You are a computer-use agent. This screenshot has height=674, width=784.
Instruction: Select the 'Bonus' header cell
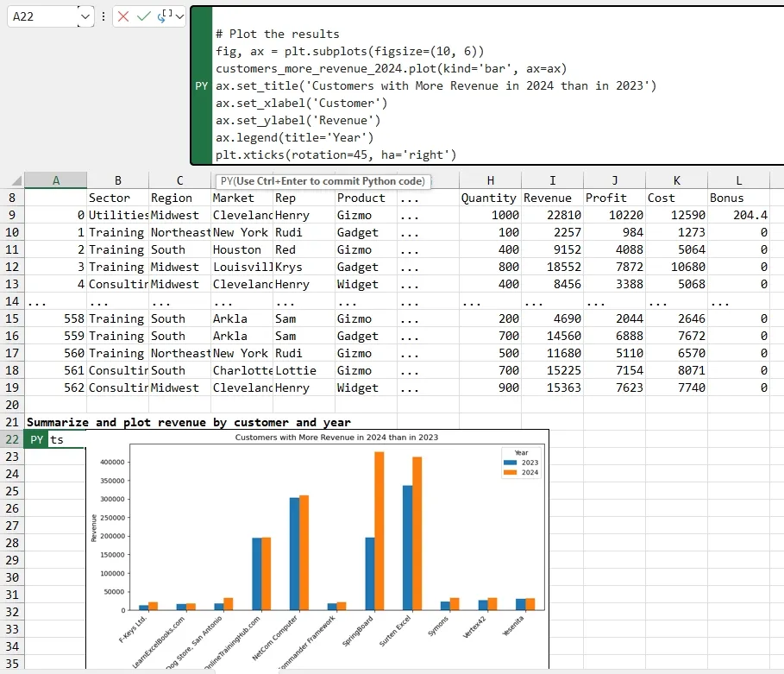tap(738, 198)
